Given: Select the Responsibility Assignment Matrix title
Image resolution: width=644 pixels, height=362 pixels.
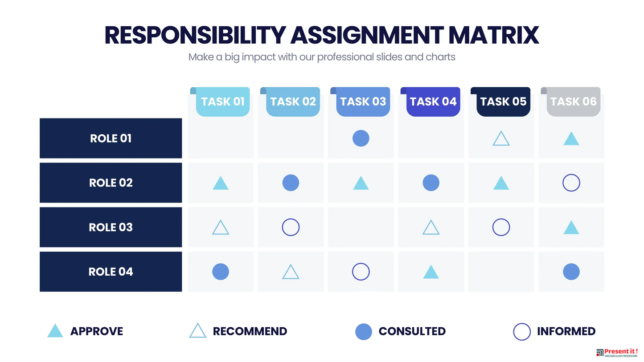Looking at the screenshot, I should 322,35.
